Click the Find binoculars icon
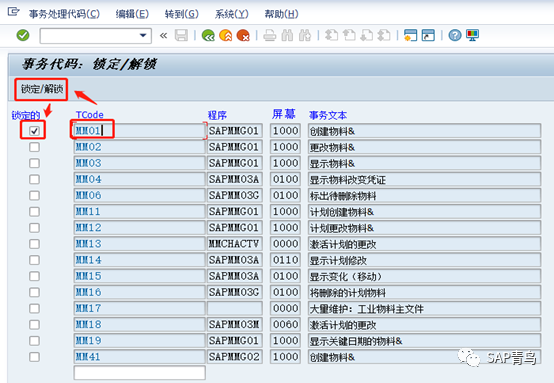The image size is (554, 383). click(287, 35)
